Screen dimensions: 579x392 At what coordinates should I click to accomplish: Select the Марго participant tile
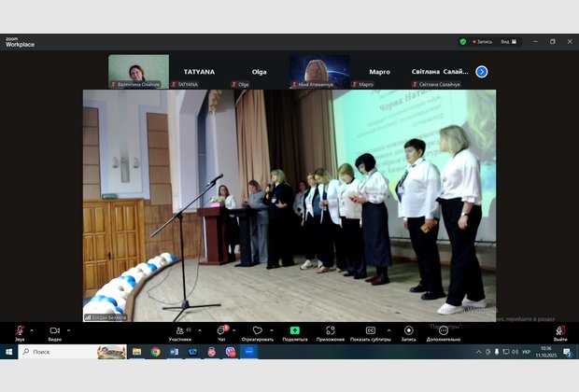[x=379, y=72]
